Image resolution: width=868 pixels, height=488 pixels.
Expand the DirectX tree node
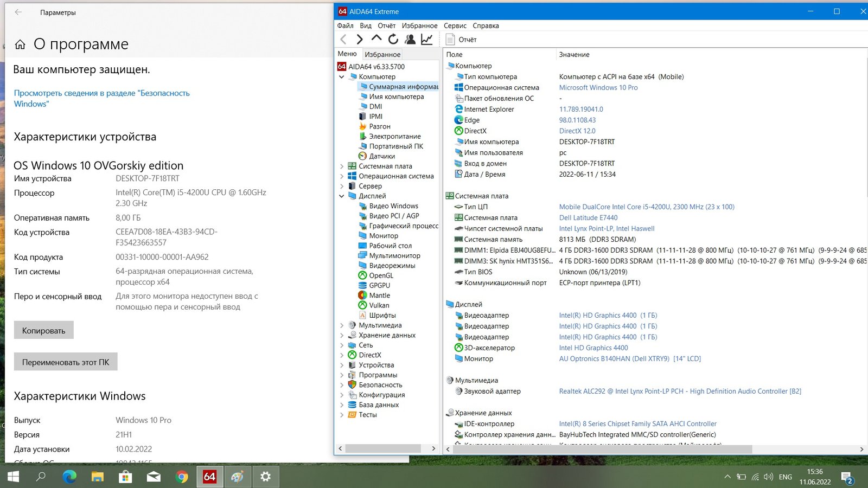[x=342, y=355]
